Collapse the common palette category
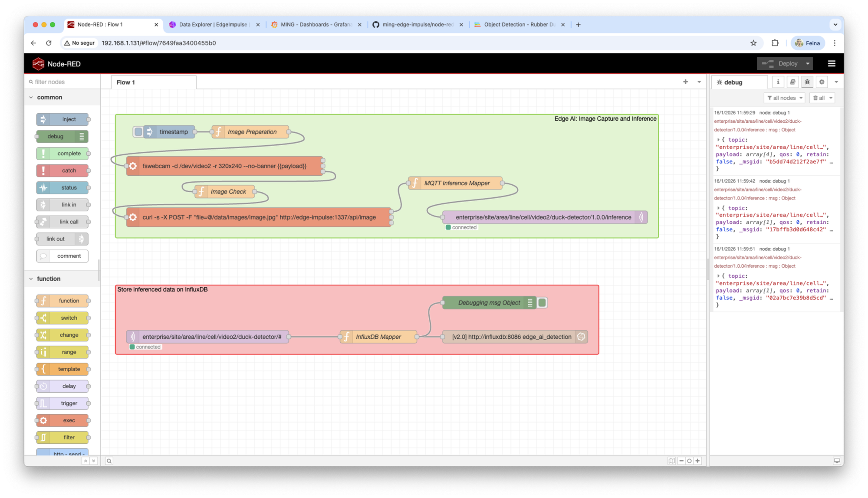This screenshot has height=498, width=868. click(31, 98)
